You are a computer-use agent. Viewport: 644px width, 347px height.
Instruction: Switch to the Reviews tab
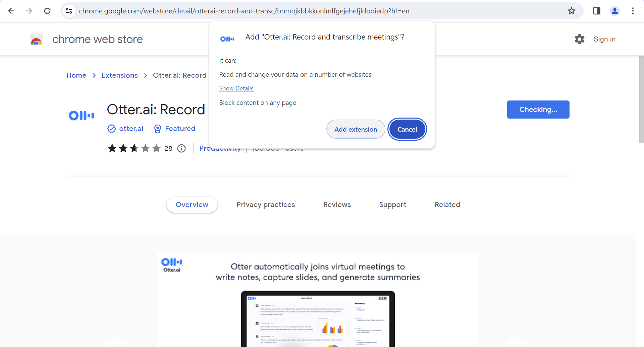pyautogui.click(x=337, y=204)
